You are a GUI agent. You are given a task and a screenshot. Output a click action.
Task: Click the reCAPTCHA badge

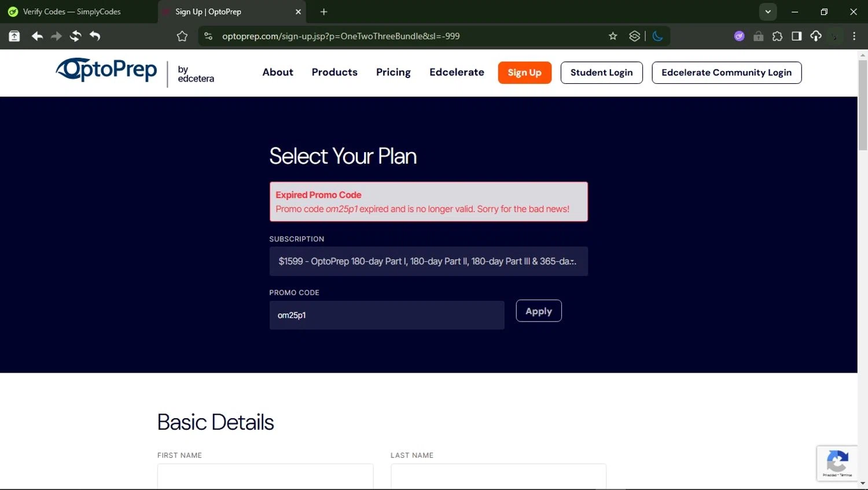pyautogui.click(x=837, y=463)
